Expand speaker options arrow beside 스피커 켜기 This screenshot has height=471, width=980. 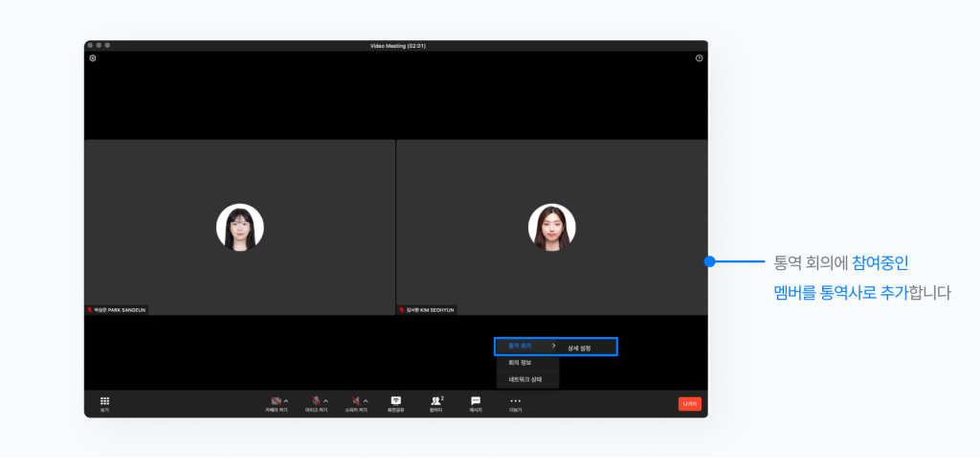365,400
